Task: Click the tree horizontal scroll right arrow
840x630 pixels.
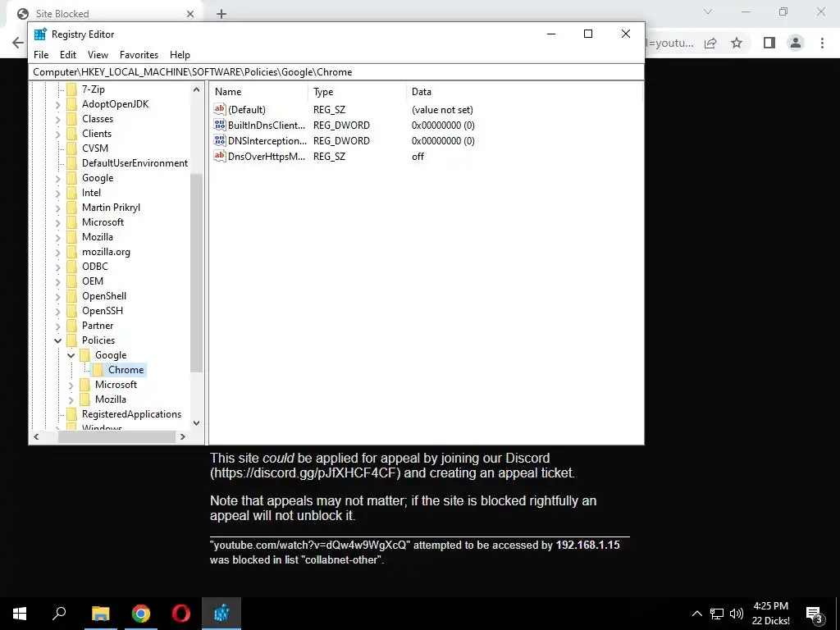Action: [183, 436]
